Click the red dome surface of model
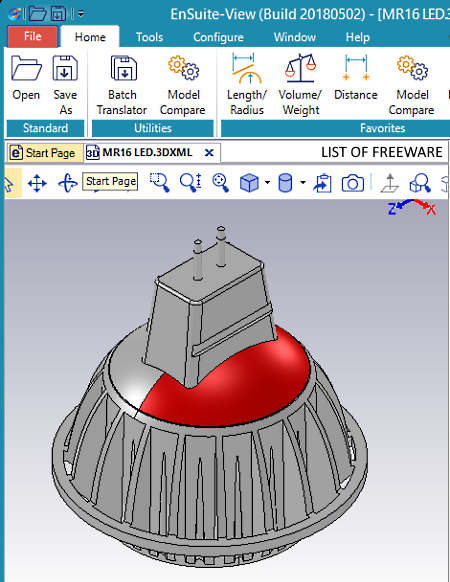 238,386
